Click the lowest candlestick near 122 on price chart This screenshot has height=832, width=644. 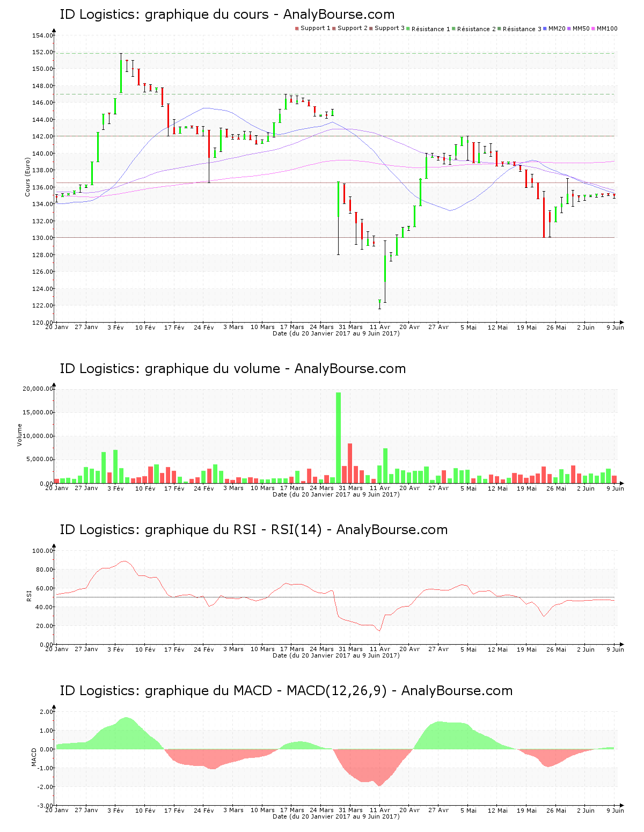(379, 304)
